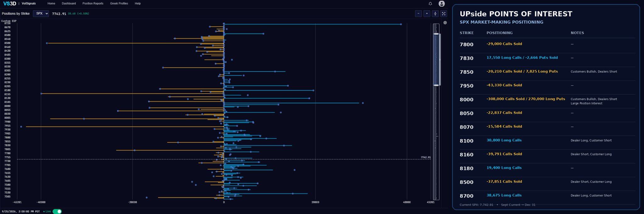Image resolution: width=644 pixels, height=214 pixels.
Task: Click 'Sept Current → Dec 31' footer text
Action: (x=518, y=205)
